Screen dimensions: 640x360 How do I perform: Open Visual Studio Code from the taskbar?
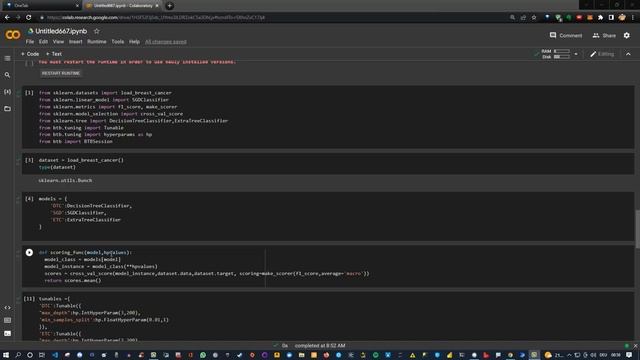pyautogui.click(x=55, y=355)
